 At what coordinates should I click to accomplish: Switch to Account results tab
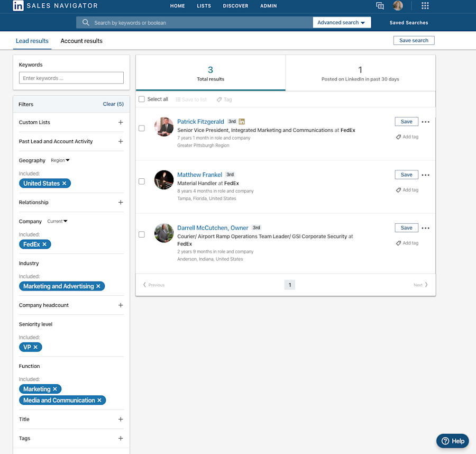coord(81,41)
